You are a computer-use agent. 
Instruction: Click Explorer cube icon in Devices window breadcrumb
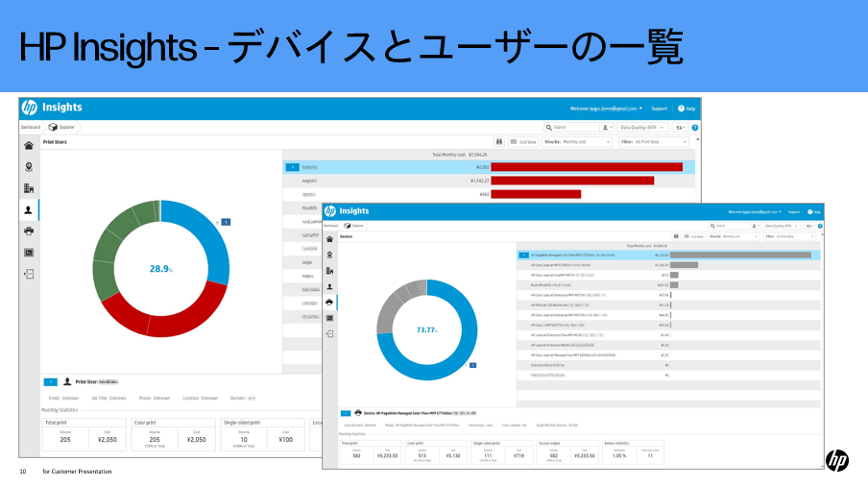[x=348, y=226]
